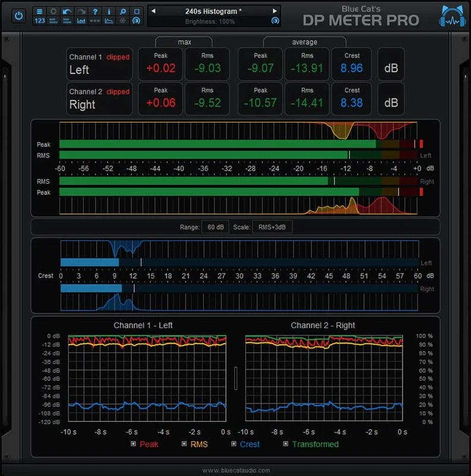Toggle the first level-meters view icon

click(54, 21)
